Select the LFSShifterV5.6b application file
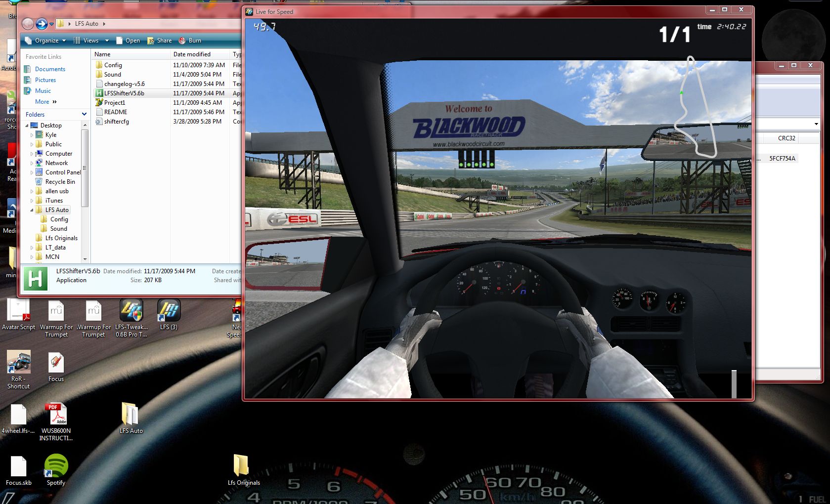830x504 pixels. [x=124, y=93]
